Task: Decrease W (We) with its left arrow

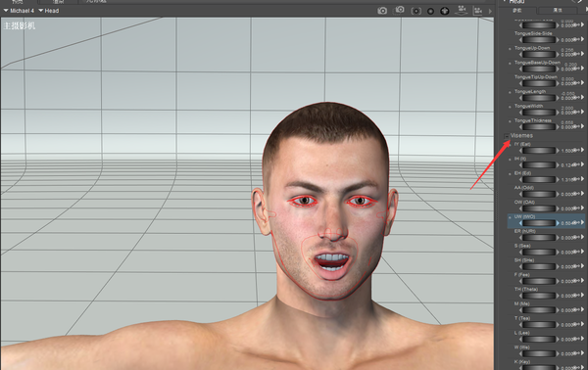Action: pos(521,353)
